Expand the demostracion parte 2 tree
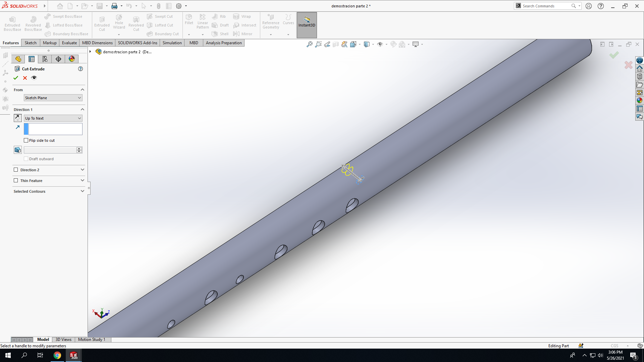The height and width of the screenshot is (362, 644). pos(90,52)
